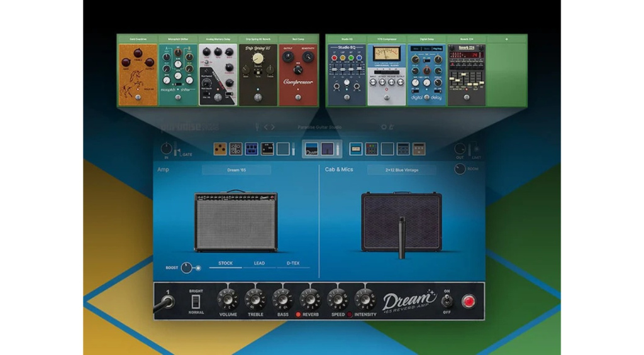Click the amp SPEED knob

(x=338, y=300)
